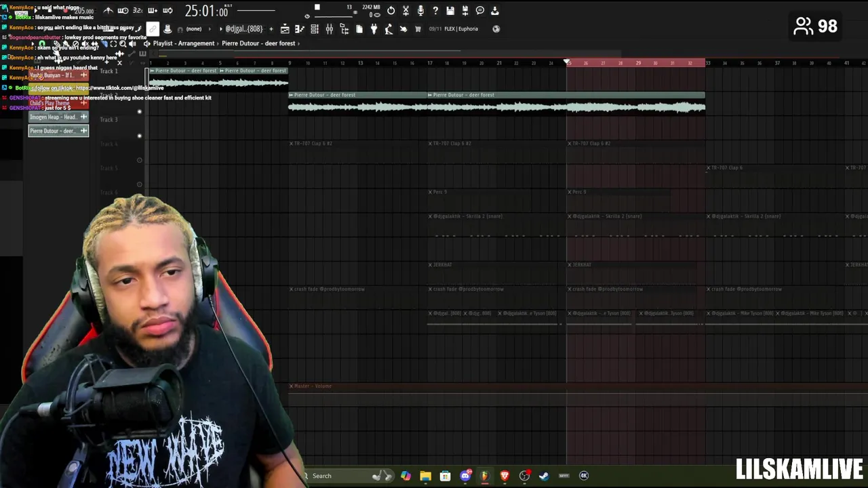Open the shop cart icon
Image resolution: width=868 pixels, height=488 pixels.
coord(418,29)
